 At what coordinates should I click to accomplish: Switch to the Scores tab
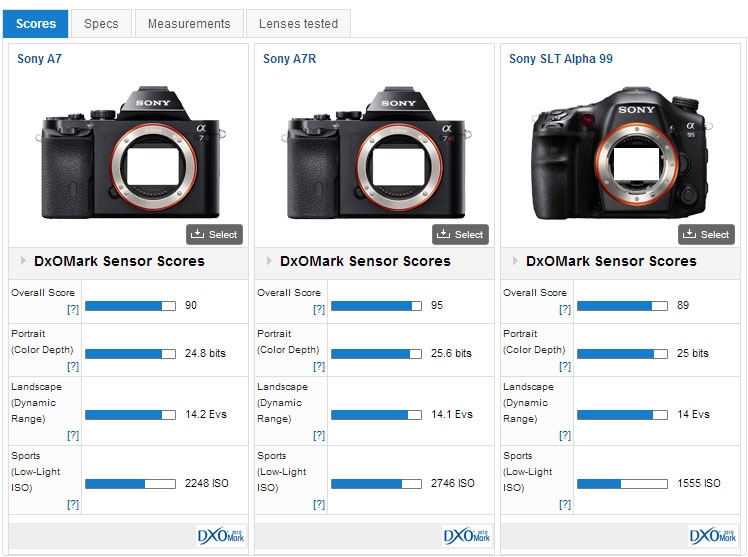(36, 23)
